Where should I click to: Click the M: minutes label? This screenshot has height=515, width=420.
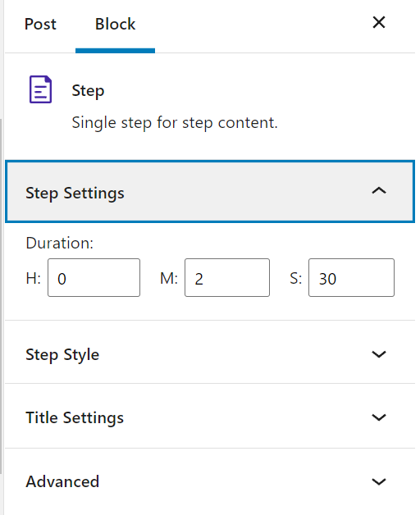tap(169, 279)
